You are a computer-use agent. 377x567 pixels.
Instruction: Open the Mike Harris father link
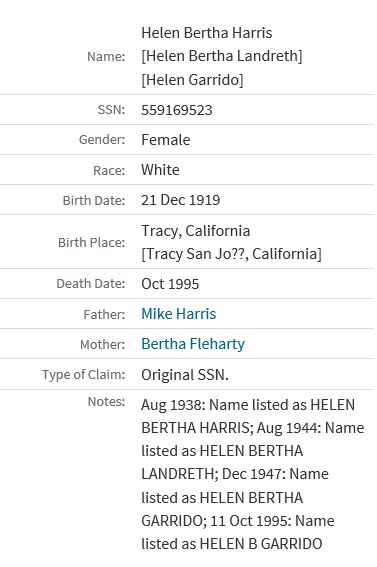(x=179, y=314)
